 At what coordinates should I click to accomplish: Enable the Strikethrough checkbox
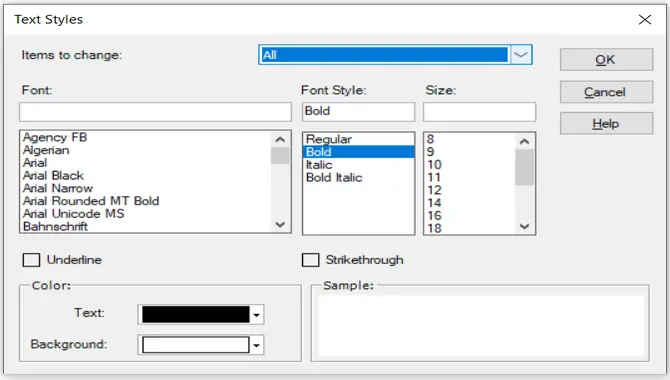click(311, 260)
